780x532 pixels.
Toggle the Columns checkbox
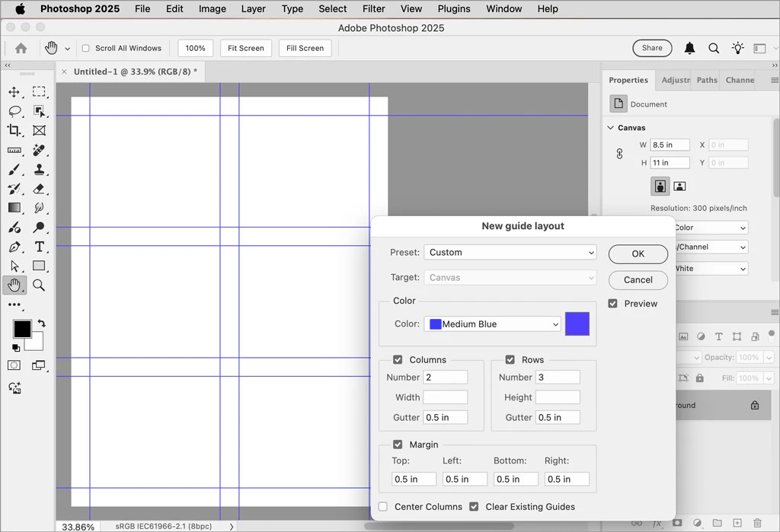(x=398, y=359)
